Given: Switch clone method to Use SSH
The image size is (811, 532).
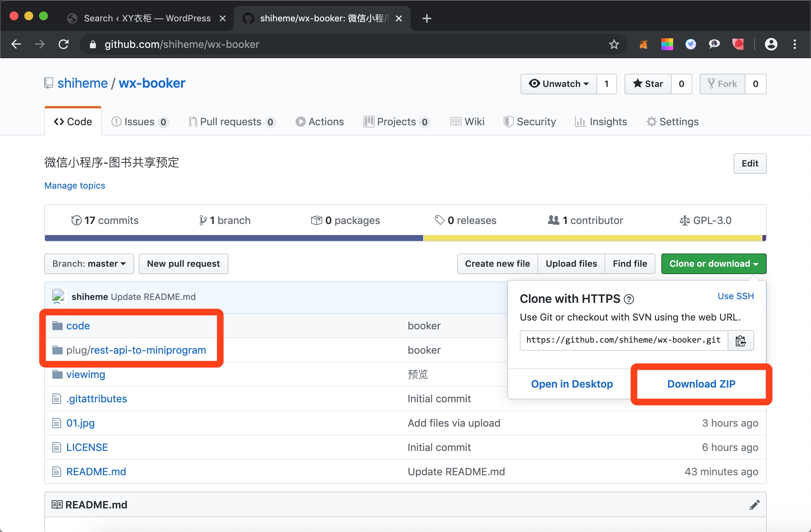Looking at the screenshot, I should point(735,296).
